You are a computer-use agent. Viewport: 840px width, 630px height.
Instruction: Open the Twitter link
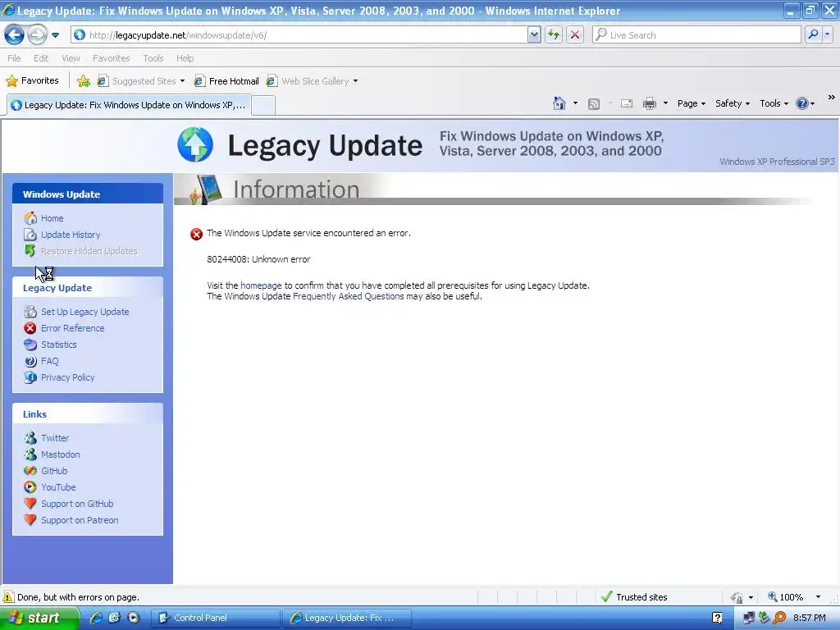pos(55,438)
